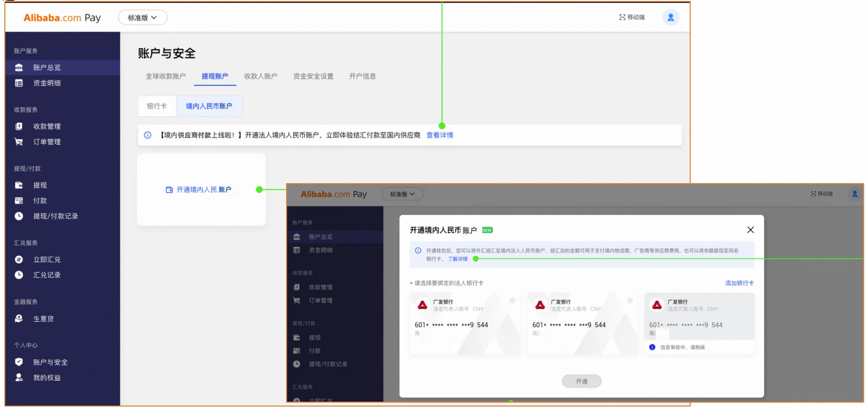Click the 我的权益 sidebar icon
The image size is (868, 408).
tap(19, 377)
